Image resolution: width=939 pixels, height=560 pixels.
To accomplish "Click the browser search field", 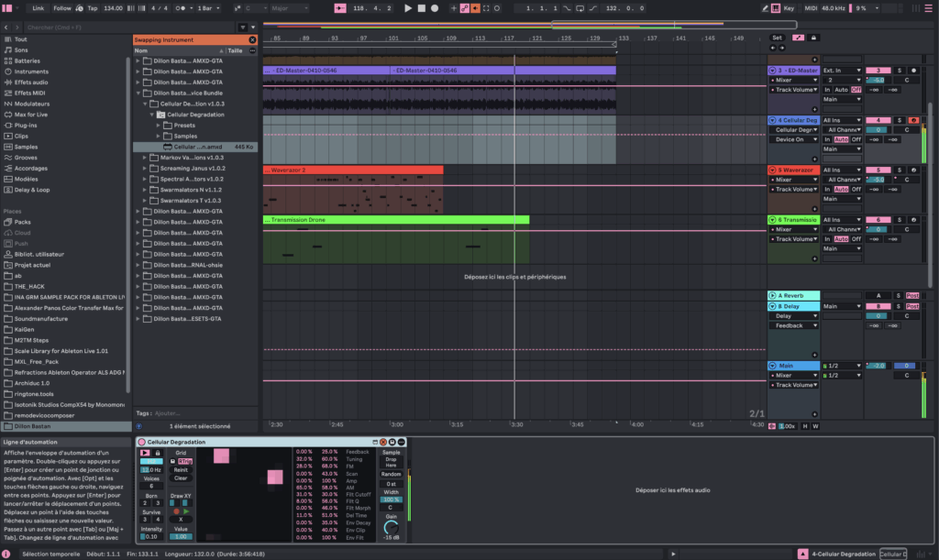I will 130,27.
